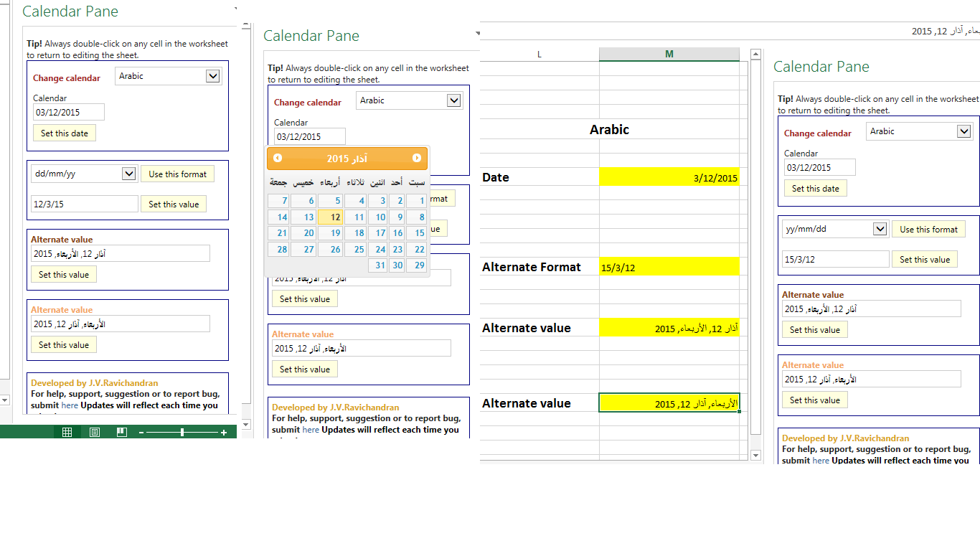
Task: Select day 7 in the date picker
Action: tap(278, 201)
